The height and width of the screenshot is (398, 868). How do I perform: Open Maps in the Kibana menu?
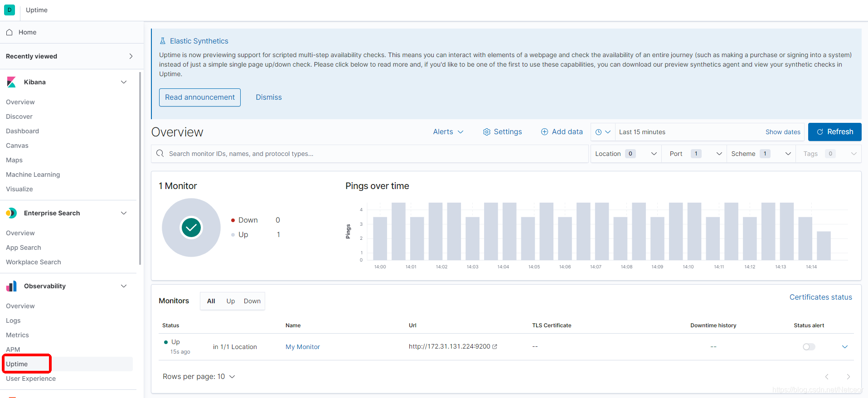pyautogui.click(x=14, y=160)
